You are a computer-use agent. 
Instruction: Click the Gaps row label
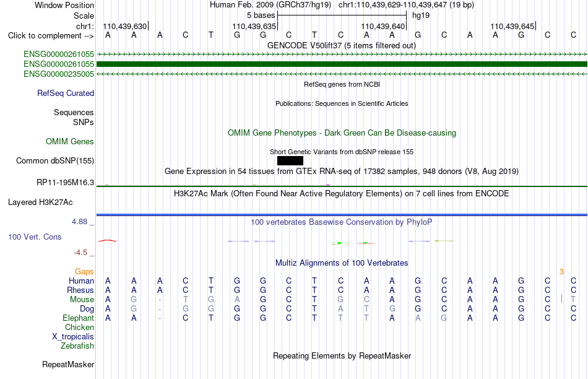pyautogui.click(x=84, y=271)
